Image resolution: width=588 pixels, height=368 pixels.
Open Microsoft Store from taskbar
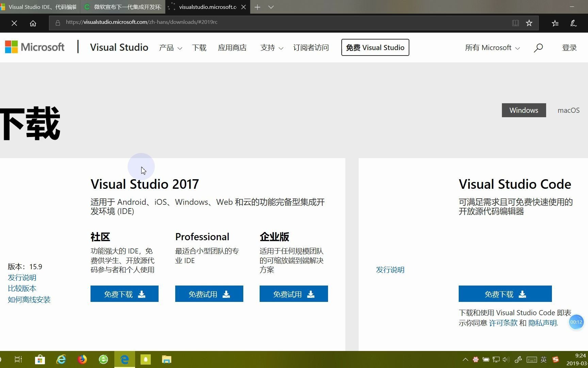(x=40, y=359)
